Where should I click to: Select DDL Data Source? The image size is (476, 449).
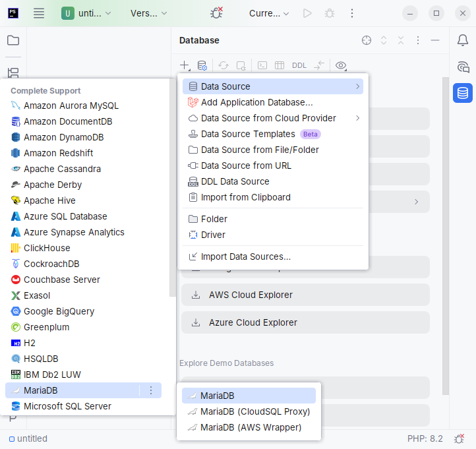273,181
